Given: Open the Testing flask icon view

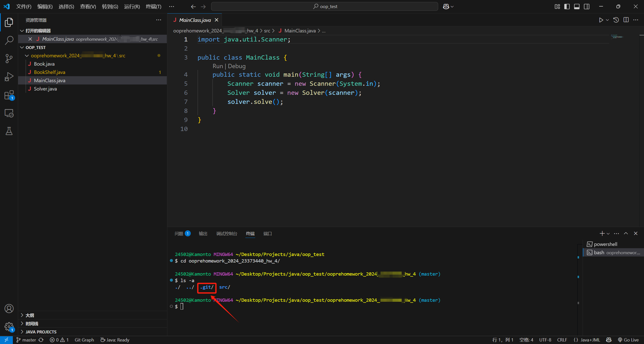Looking at the screenshot, I should tap(9, 131).
